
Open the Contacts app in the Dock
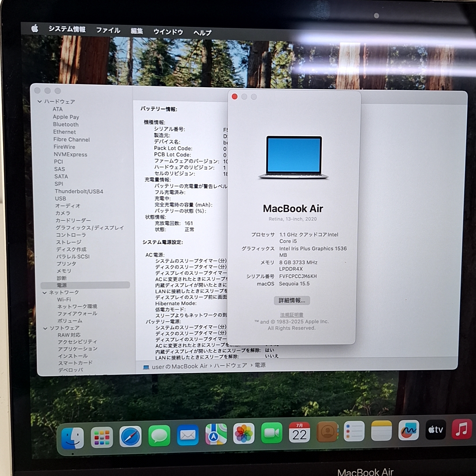327,431
